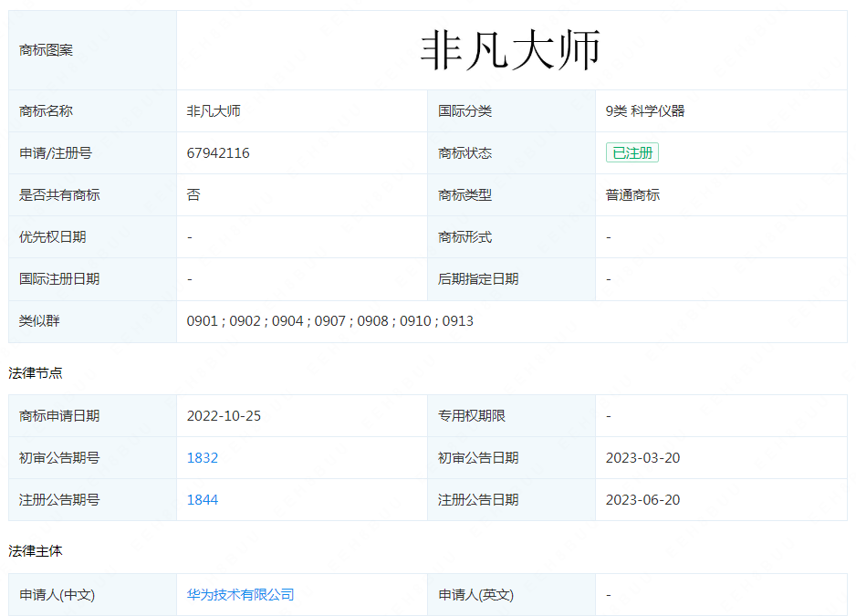
Task: Click the 国际注册日期 label
Action: pyautogui.click(x=59, y=279)
